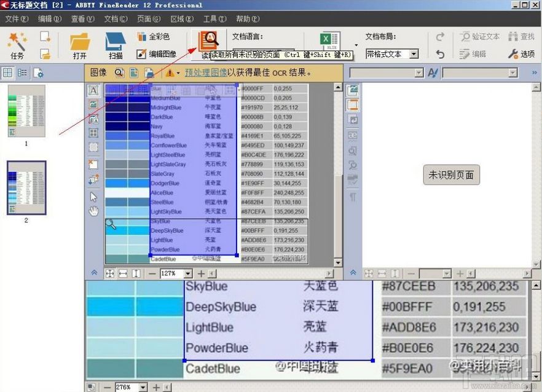Open the 工具 menu
This screenshot has height=392, width=542.
[x=216, y=18]
